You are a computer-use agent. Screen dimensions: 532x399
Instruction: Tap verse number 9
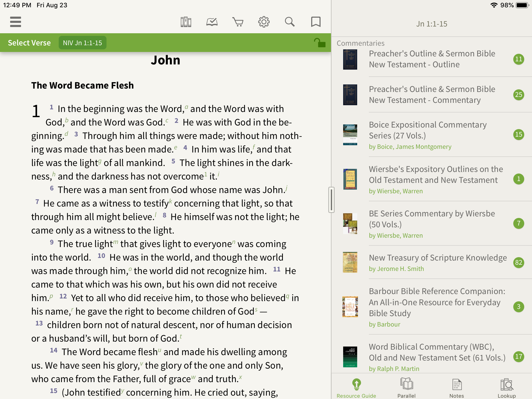point(52,242)
